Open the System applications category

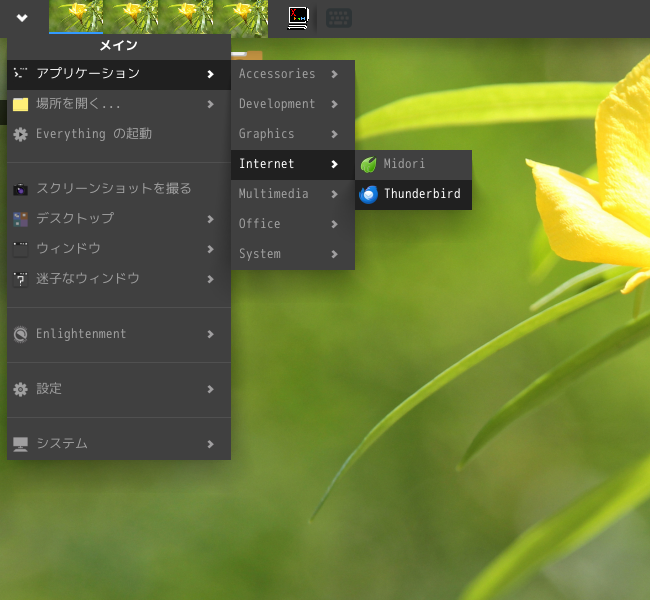(x=293, y=254)
